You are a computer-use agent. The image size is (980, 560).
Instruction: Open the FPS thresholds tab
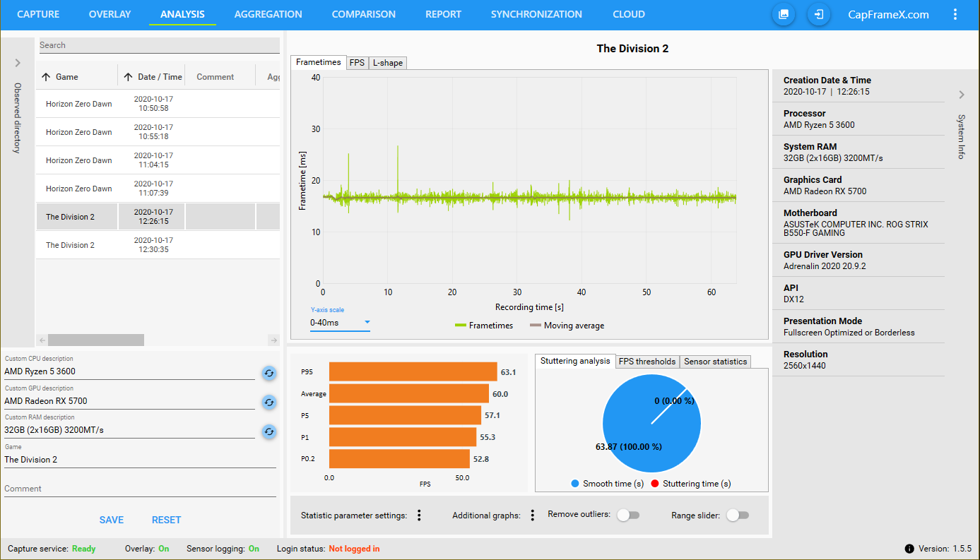(x=647, y=361)
